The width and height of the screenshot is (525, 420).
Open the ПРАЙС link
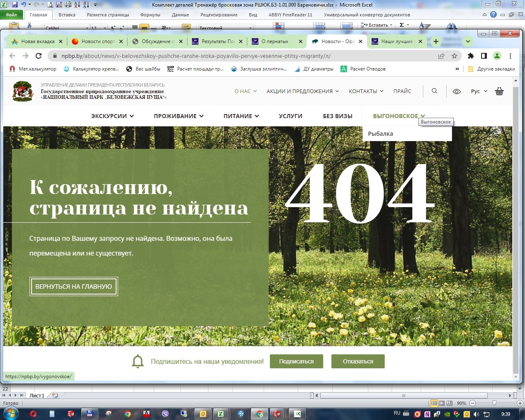point(402,91)
